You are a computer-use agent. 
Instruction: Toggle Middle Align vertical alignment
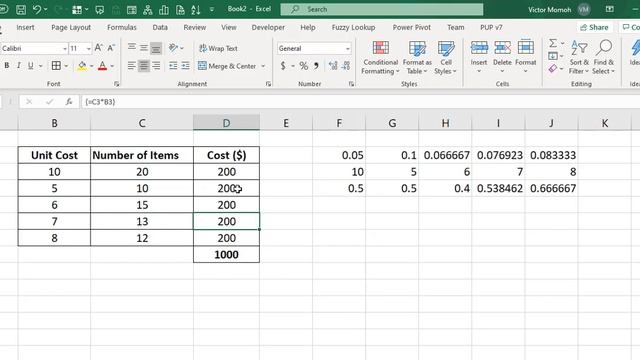(x=144, y=48)
